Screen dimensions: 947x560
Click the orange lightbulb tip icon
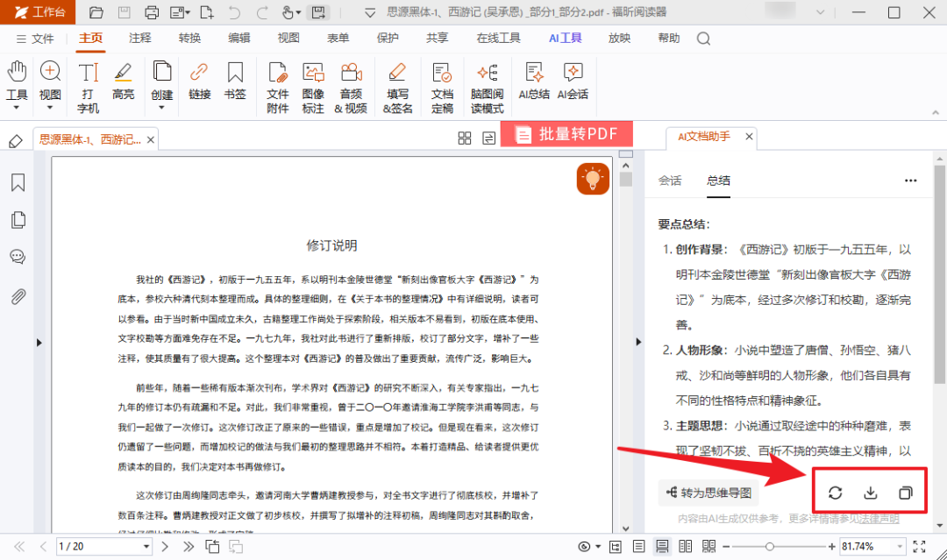coord(593,179)
